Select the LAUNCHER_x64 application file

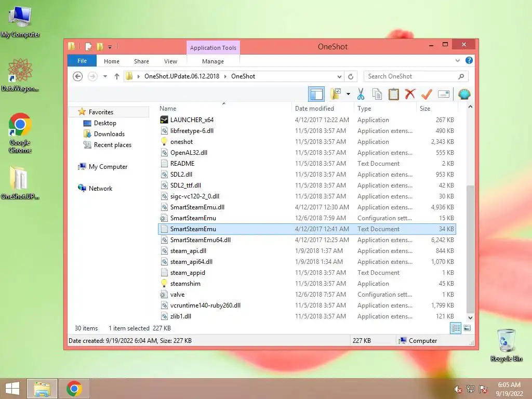tap(307, 120)
